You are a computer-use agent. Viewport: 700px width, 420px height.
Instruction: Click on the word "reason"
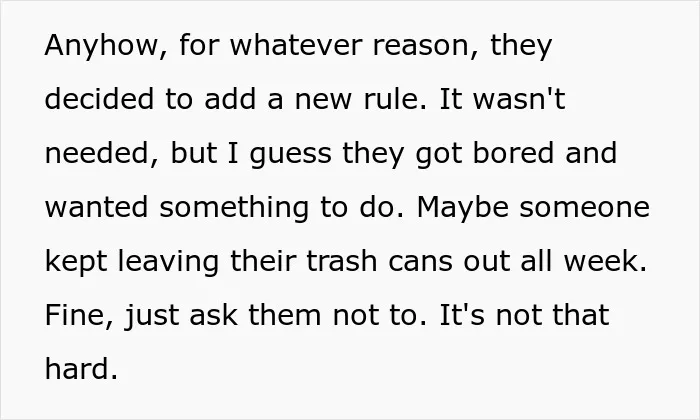421,47
